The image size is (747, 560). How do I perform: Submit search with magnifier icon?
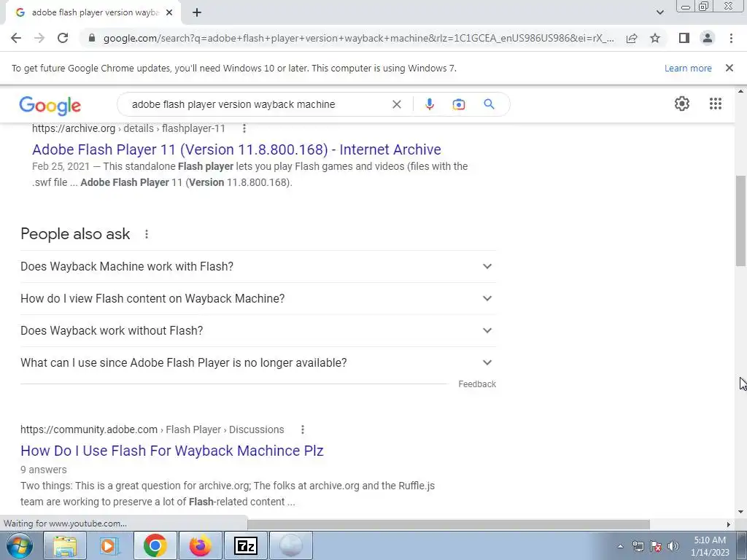489,104
